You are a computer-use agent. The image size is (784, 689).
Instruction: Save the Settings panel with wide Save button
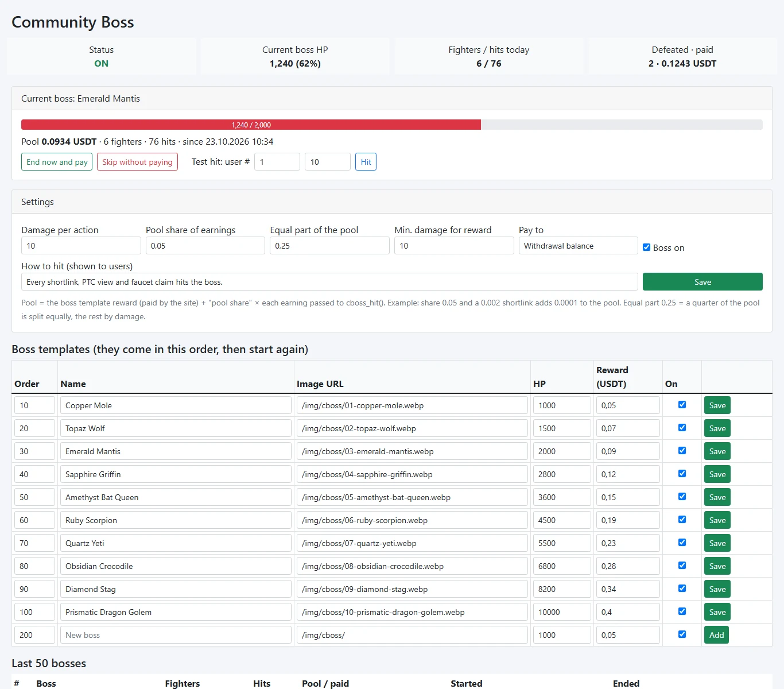click(x=703, y=282)
